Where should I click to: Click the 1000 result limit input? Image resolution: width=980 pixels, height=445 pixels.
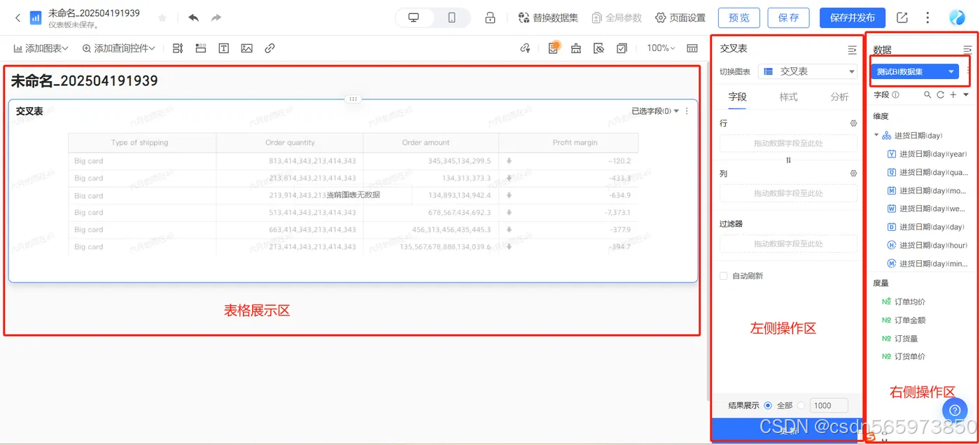pos(829,405)
